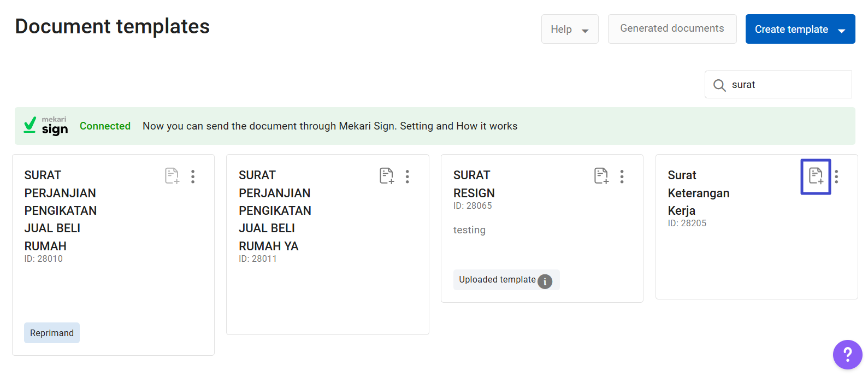The image size is (868, 382).
Task: Open the purple help question mark bubble
Action: click(x=847, y=355)
